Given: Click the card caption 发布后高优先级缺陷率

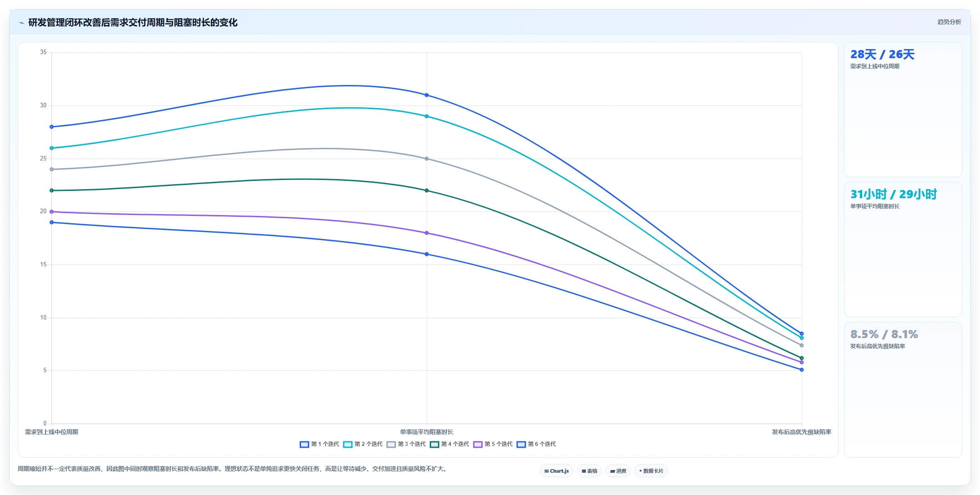Looking at the screenshot, I should (878, 346).
